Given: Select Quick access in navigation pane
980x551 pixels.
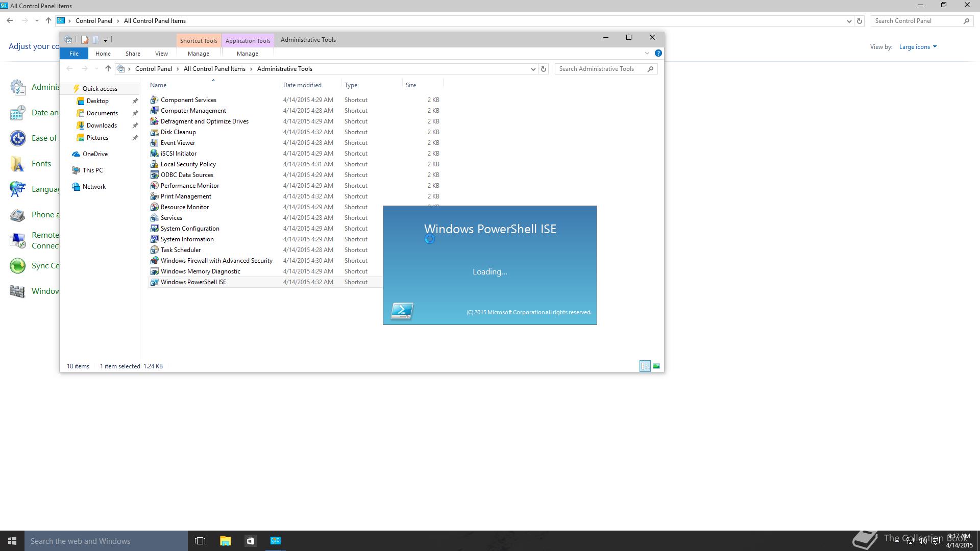Looking at the screenshot, I should coord(100,89).
